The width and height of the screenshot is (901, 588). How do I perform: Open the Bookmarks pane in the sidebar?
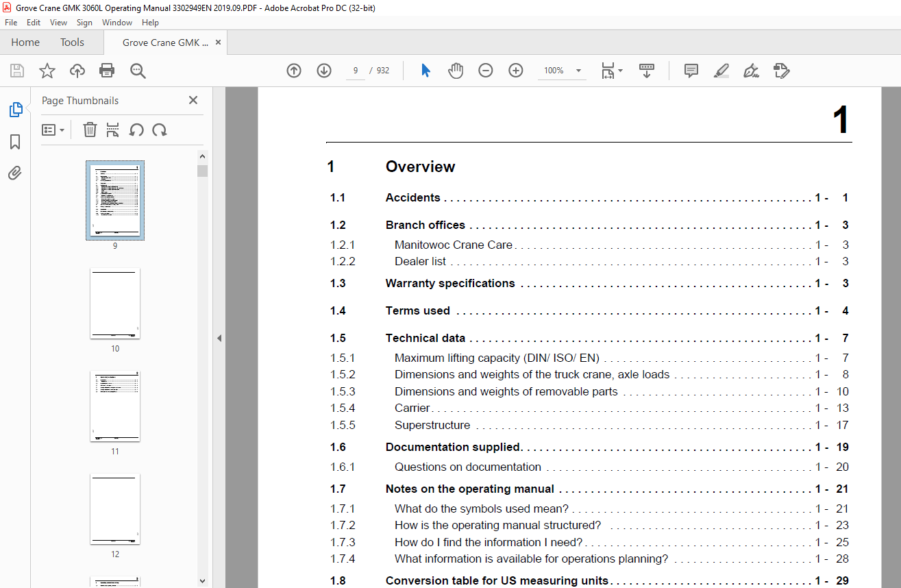pos(15,142)
